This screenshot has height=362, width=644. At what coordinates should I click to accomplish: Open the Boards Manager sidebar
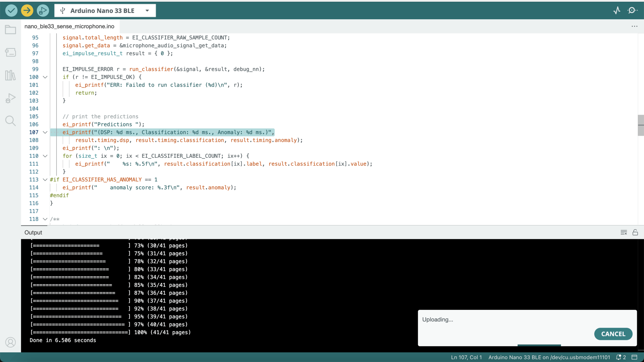pos(11,52)
